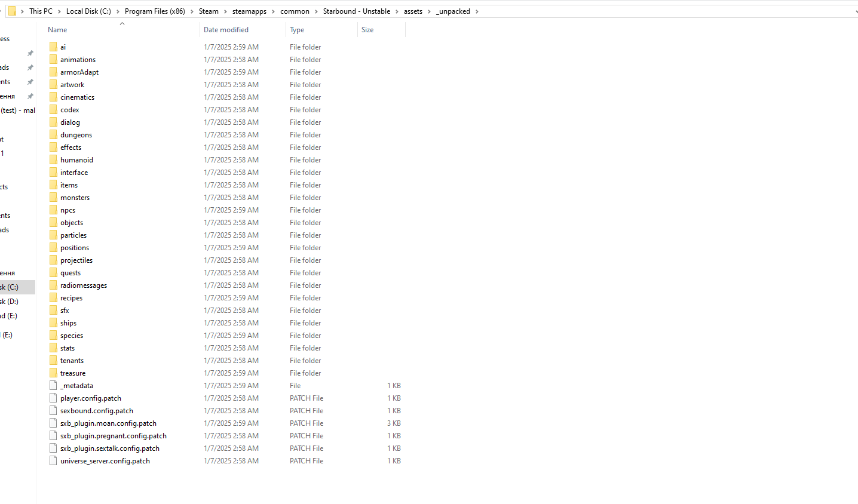Click the Type cell reading just 'File'
The image size is (858, 504).
pyautogui.click(x=295, y=386)
